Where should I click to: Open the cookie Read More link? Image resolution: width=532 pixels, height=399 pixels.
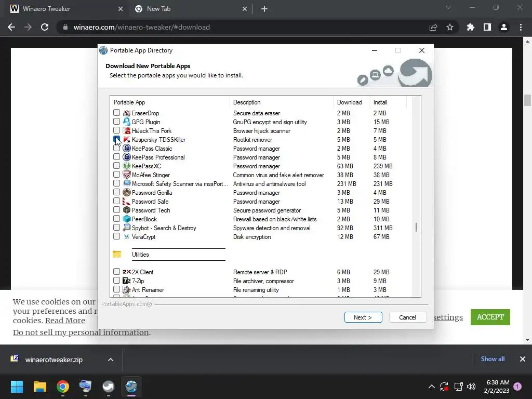pyautogui.click(x=65, y=321)
